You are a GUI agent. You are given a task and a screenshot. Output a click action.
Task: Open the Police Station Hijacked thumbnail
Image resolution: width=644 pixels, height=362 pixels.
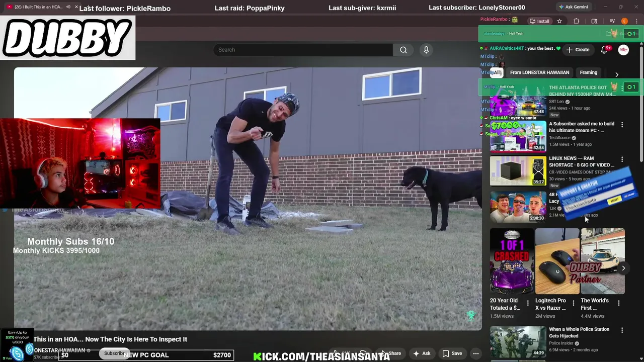pos(518,342)
